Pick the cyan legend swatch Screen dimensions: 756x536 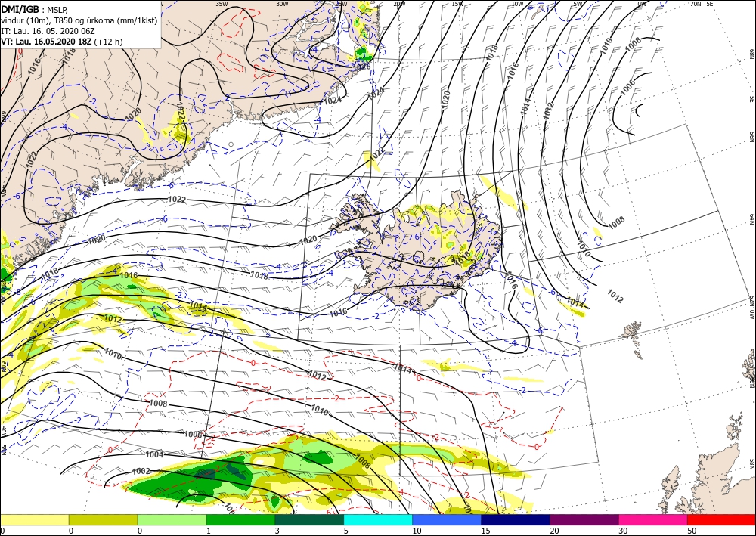click(378, 519)
